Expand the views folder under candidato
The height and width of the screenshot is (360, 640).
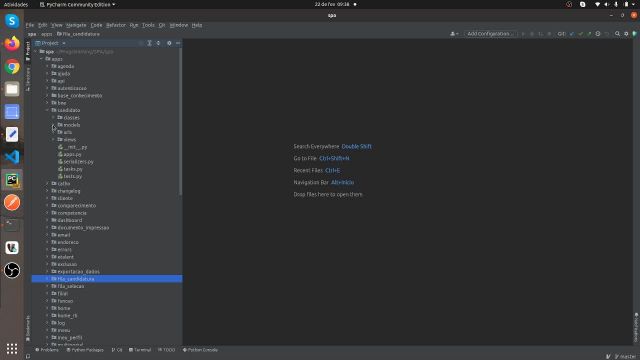click(x=53, y=140)
